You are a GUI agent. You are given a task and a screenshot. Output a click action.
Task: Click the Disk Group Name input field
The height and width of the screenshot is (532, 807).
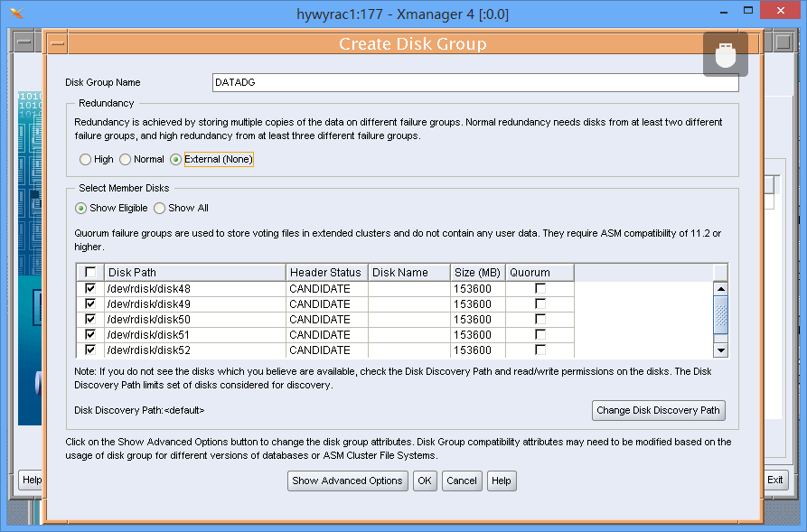click(475, 83)
